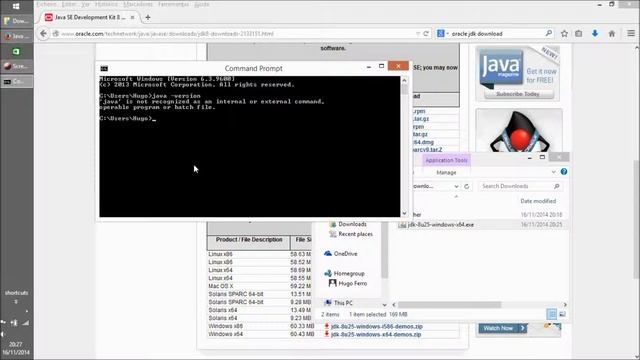Image resolution: width=640 pixels, height=360 pixels.
Task: Click the Firefox page scrollbar up arrow
Action: point(637,48)
